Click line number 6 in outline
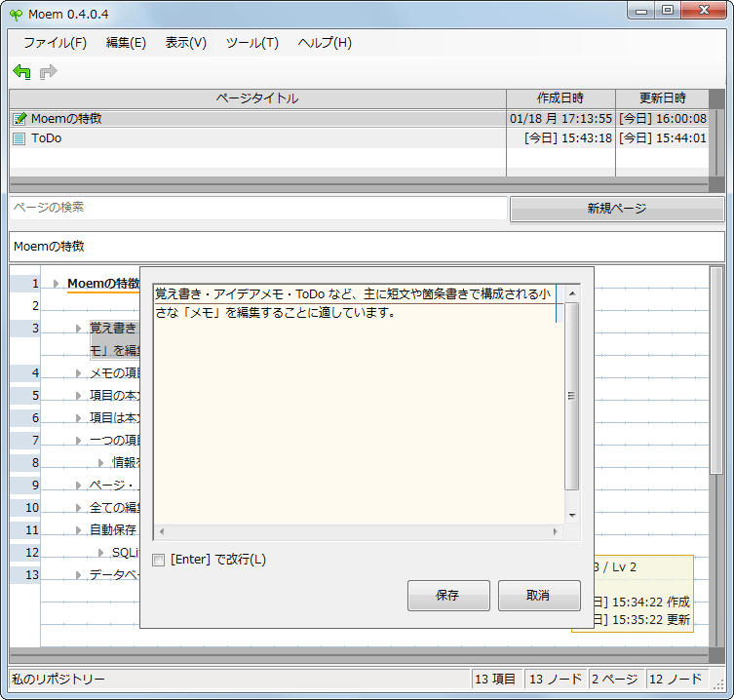Screen dimensions: 734x700 tap(35, 418)
